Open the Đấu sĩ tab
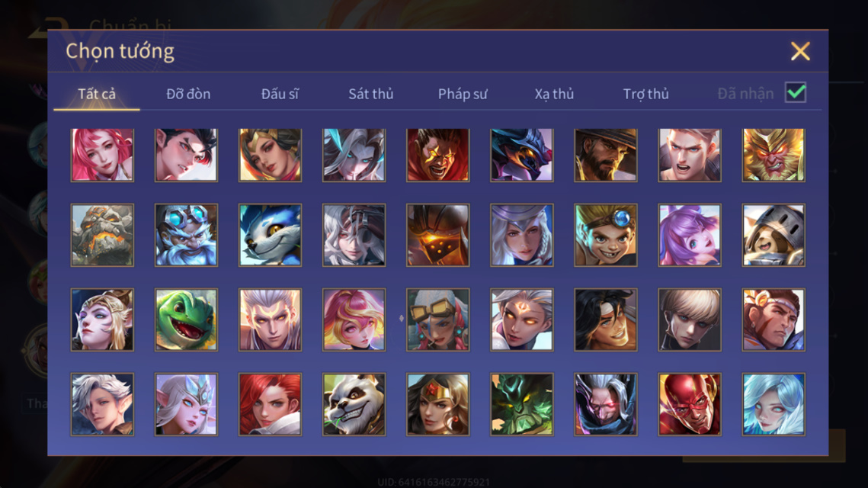The width and height of the screenshot is (868, 488). point(280,94)
